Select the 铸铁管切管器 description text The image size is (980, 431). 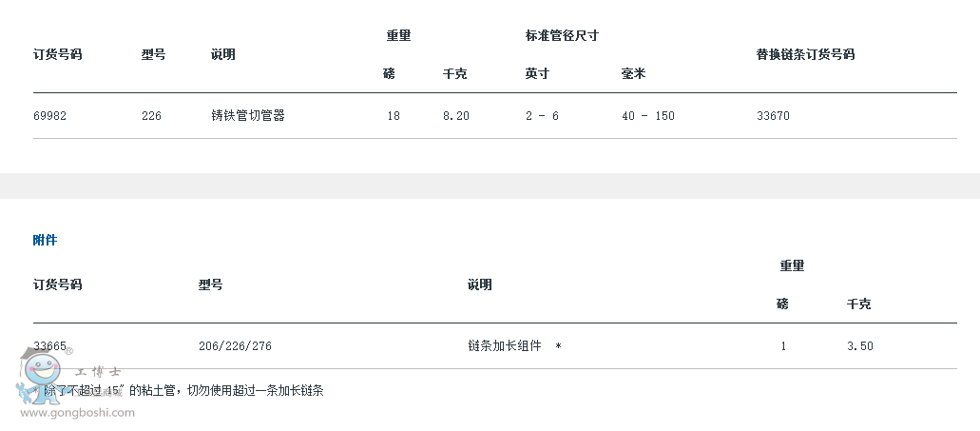(x=248, y=116)
